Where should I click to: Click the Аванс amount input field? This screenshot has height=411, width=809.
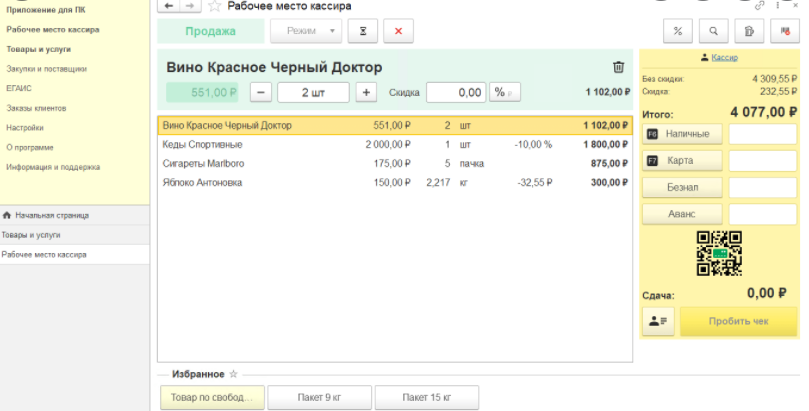(x=763, y=214)
